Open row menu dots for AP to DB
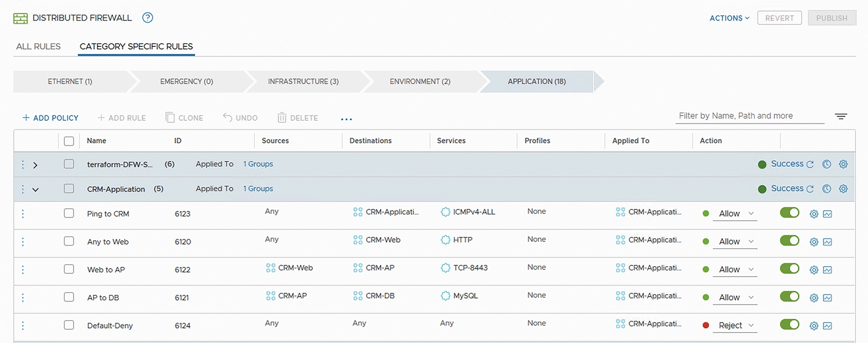868x343 pixels. [x=23, y=298]
